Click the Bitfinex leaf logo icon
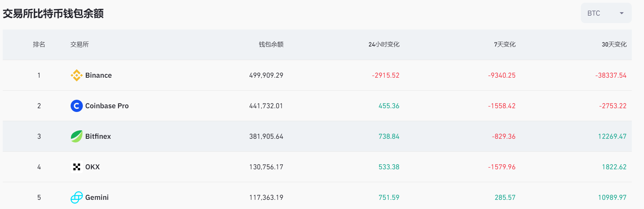Viewport: 644px width, 209px height. tap(77, 136)
